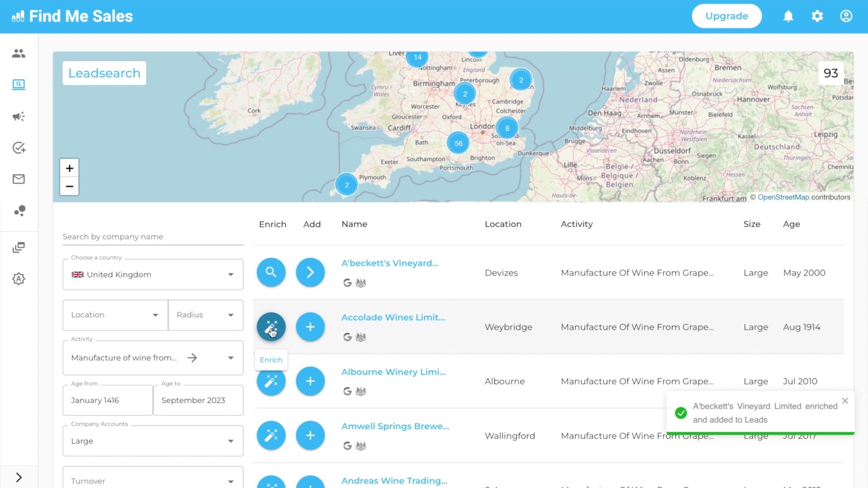This screenshot has width=868, height=488.
Task: Click Google icon under Amwell Springs
Action: click(x=347, y=446)
